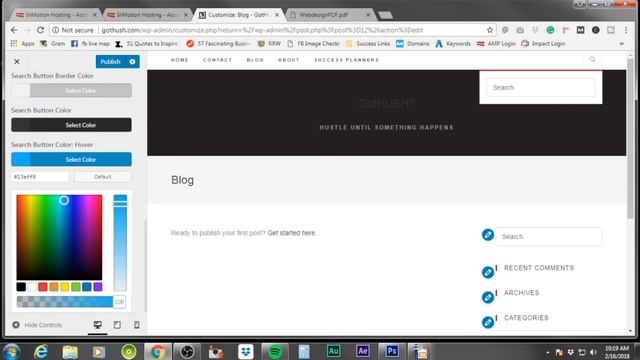Click the hex color value field

coord(40,177)
